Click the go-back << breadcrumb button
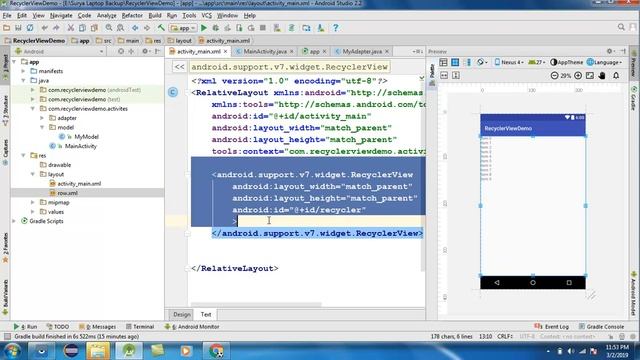Image resolution: width=640 pixels, height=360 pixels. (x=180, y=67)
